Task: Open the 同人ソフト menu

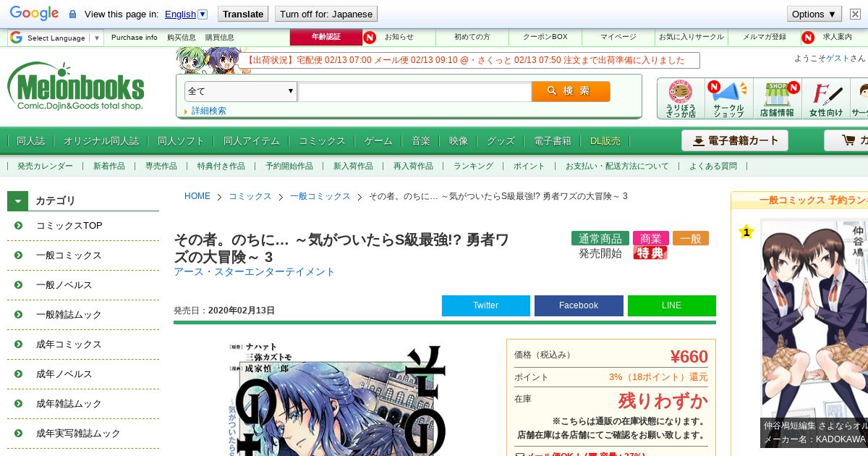Action: pyautogui.click(x=181, y=141)
